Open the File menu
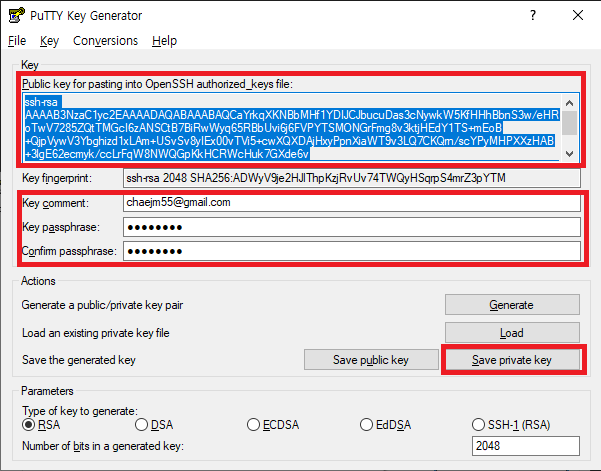This screenshot has height=471, width=601. [17, 41]
